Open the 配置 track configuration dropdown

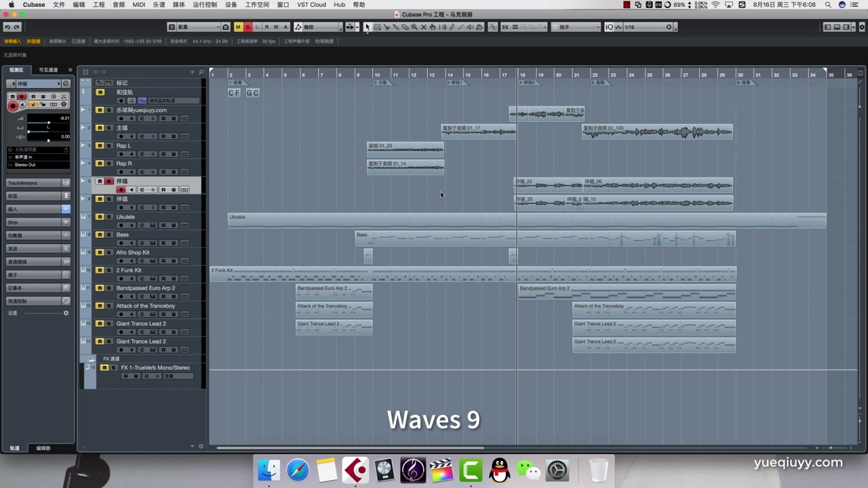coord(199,27)
